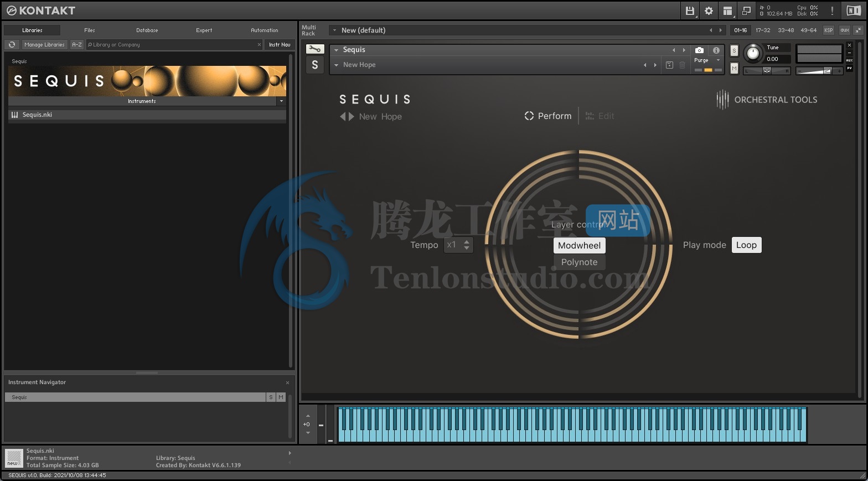Solo the Sequis instrument in header
The height and width of the screenshot is (481, 868).
click(x=734, y=51)
